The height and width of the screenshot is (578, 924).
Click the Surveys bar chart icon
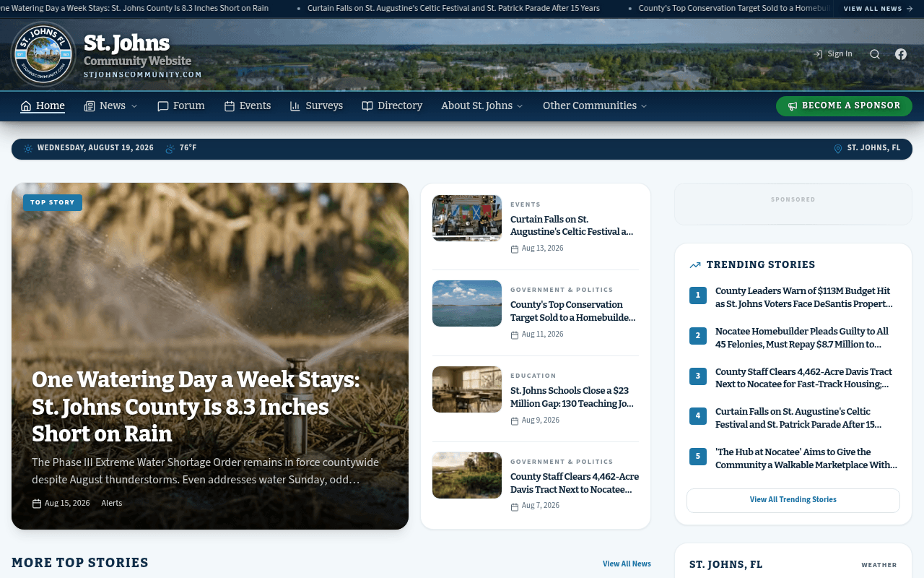coord(295,106)
